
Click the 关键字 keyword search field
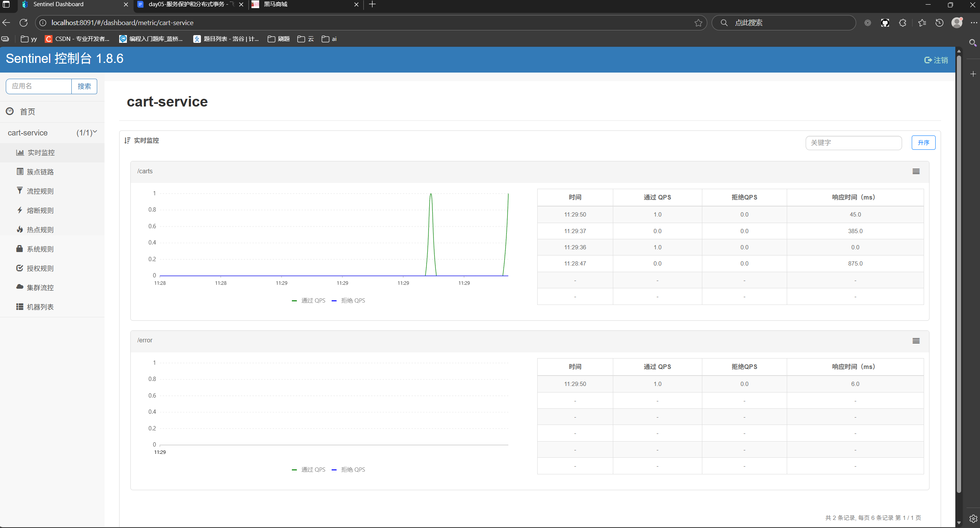pos(853,142)
